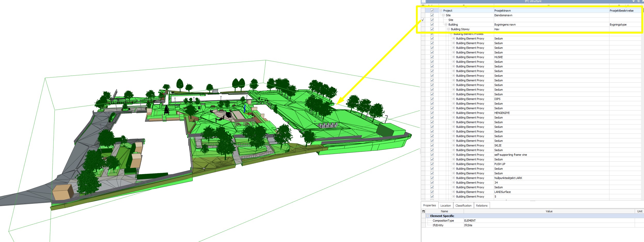The image size is (644, 242).
Task: Select the Nullpunktsobjekt LARK row
Action: tap(508, 178)
